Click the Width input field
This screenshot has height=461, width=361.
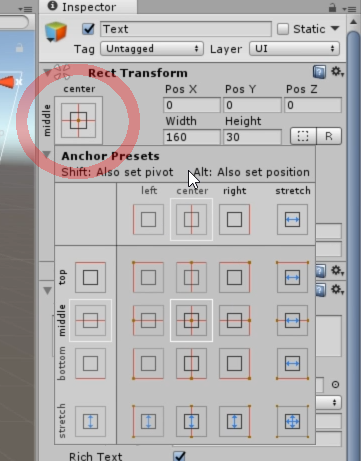[x=192, y=137]
